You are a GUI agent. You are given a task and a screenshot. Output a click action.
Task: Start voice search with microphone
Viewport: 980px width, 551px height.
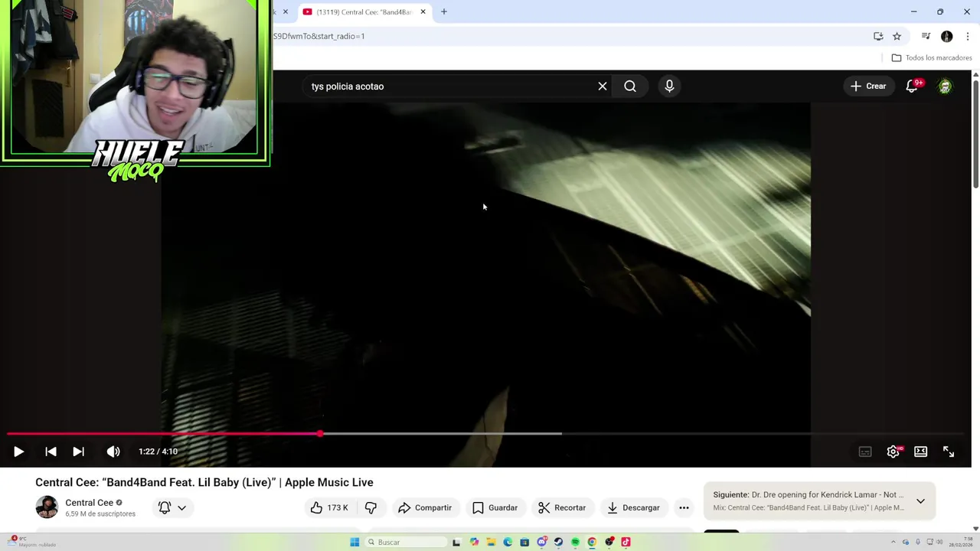coord(669,86)
